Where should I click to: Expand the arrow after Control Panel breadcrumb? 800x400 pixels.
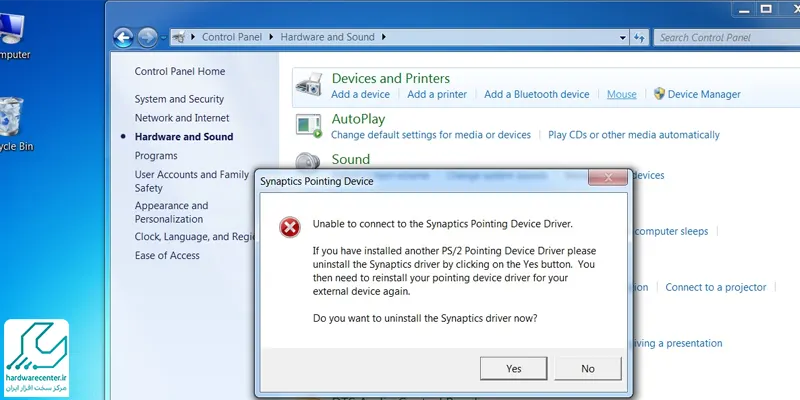click(271, 37)
